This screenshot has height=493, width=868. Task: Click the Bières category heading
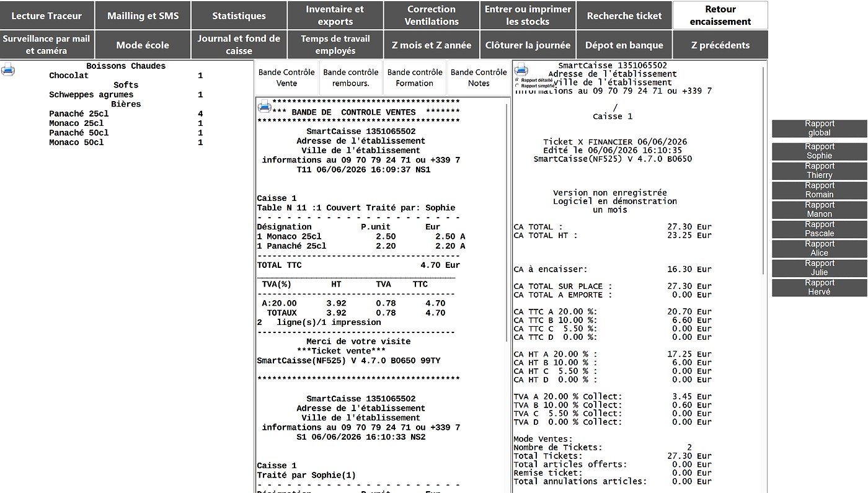click(x=126, y=104)
